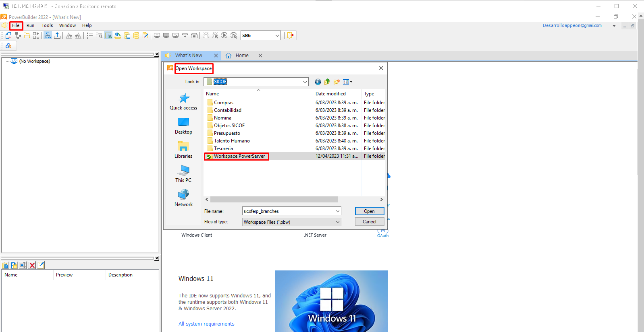
Task: Click the red X delete clip icon
Action: [x=32, y=265]
